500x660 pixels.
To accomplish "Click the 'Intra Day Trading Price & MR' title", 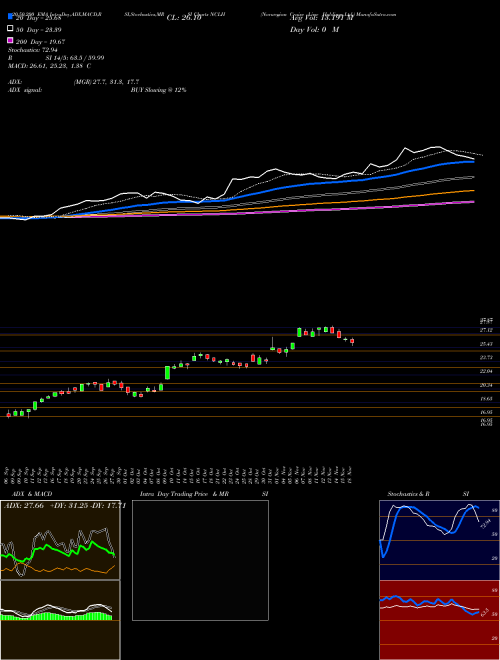I will point(184,494).
